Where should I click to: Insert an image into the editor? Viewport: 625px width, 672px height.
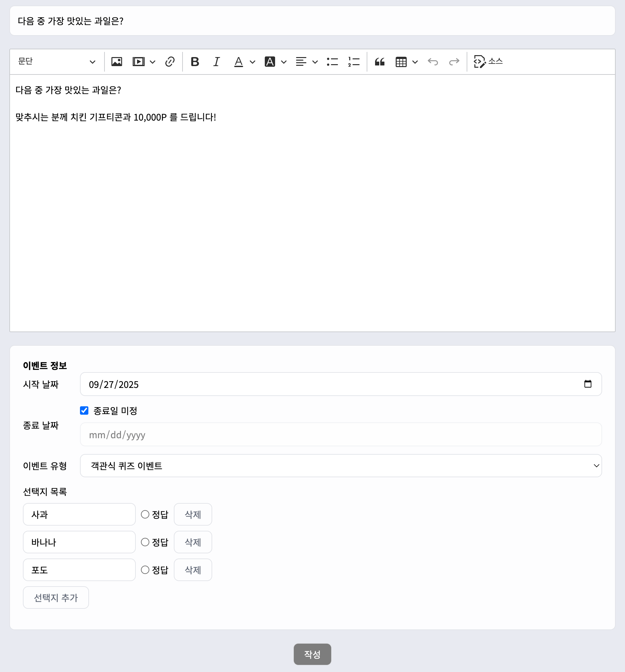[x=117, y=62]
